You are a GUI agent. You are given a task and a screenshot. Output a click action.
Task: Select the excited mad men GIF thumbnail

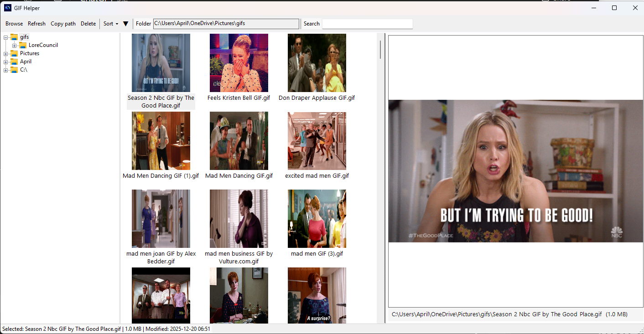point(317,141)
